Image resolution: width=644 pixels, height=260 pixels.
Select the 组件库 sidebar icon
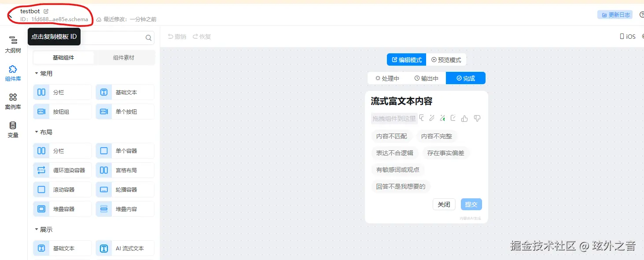[13, 73]
